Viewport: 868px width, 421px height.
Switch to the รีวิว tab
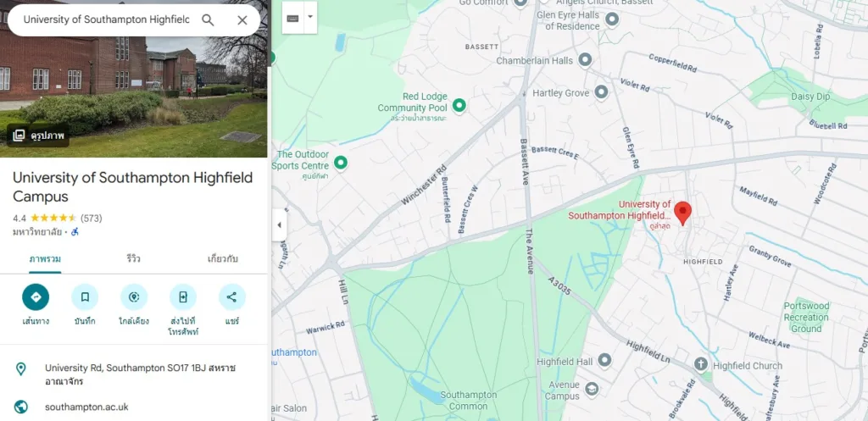pos(133,259)
